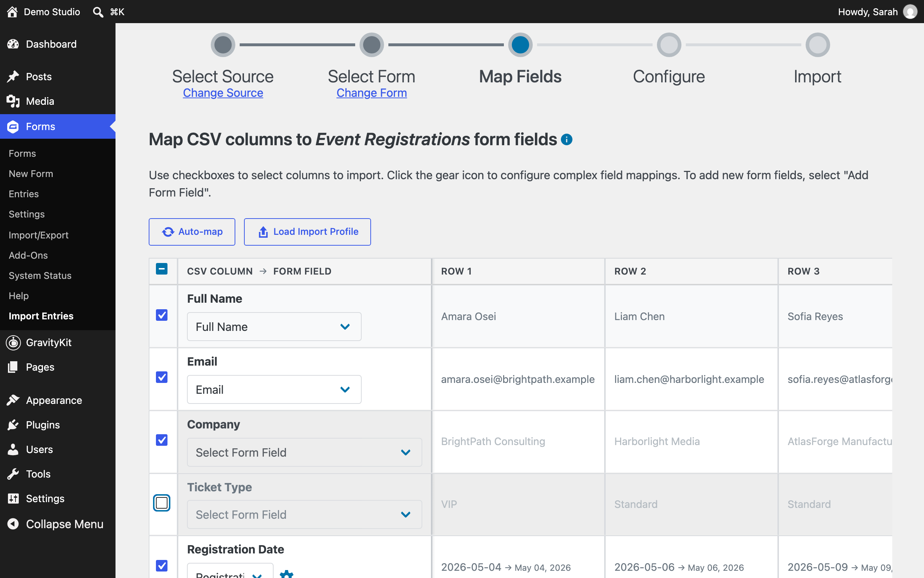The height and width of the screenshot is (578, 924).
Task: Go to Entries submenu item
Action: point(24,194)
